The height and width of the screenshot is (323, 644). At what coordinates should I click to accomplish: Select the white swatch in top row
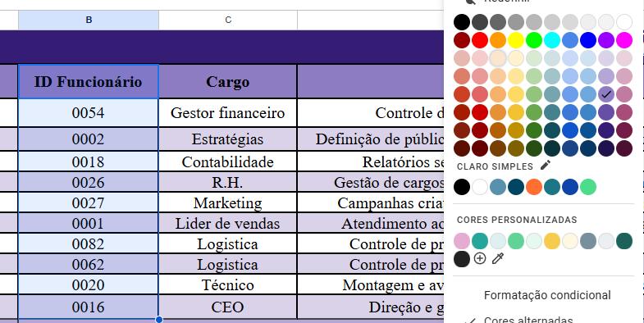[x=624, y=22]
